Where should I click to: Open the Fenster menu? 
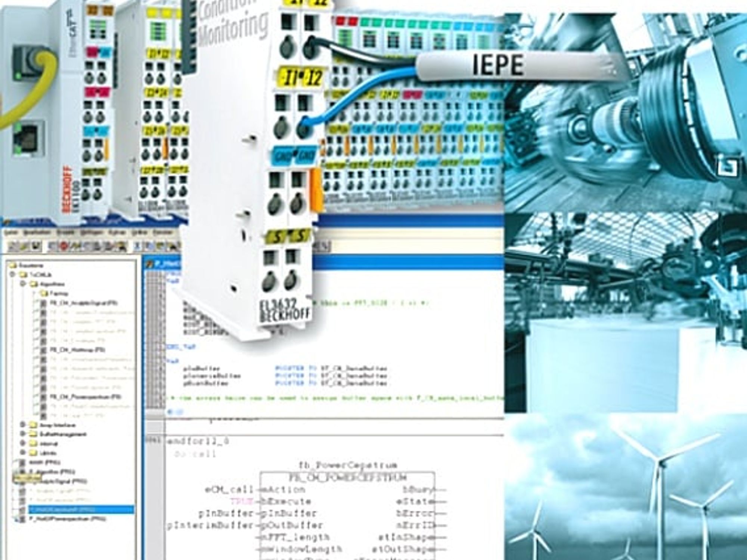(162, 232)
